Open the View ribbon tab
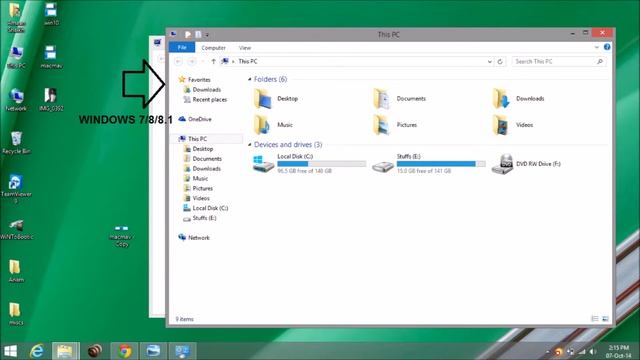The height and width of the screenshot is (360, 640). click(245, 48)
